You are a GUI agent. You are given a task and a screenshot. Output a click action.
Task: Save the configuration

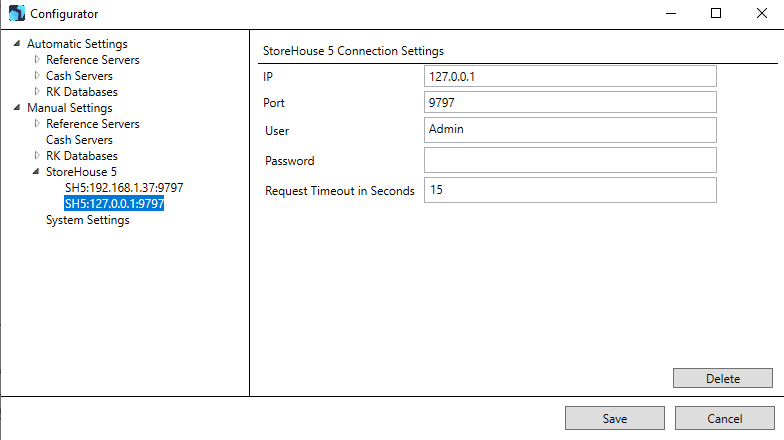615,418
